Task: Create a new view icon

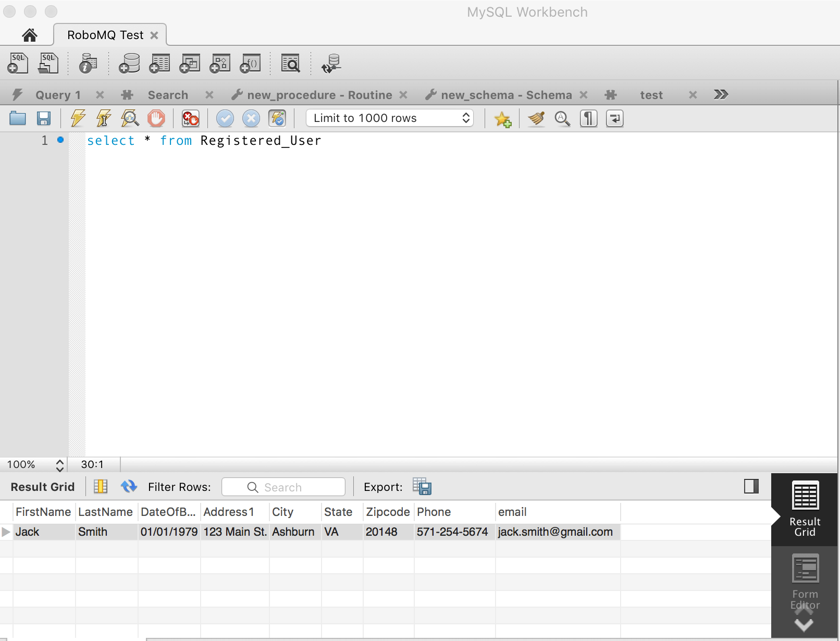Action: click(x=190, y=64)
